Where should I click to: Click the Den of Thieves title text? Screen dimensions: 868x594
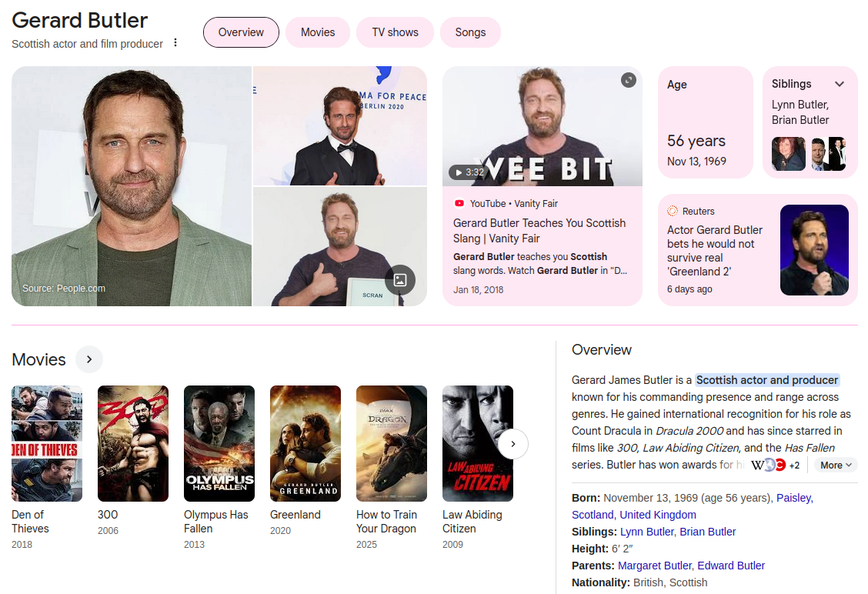(x=31, y=522)
